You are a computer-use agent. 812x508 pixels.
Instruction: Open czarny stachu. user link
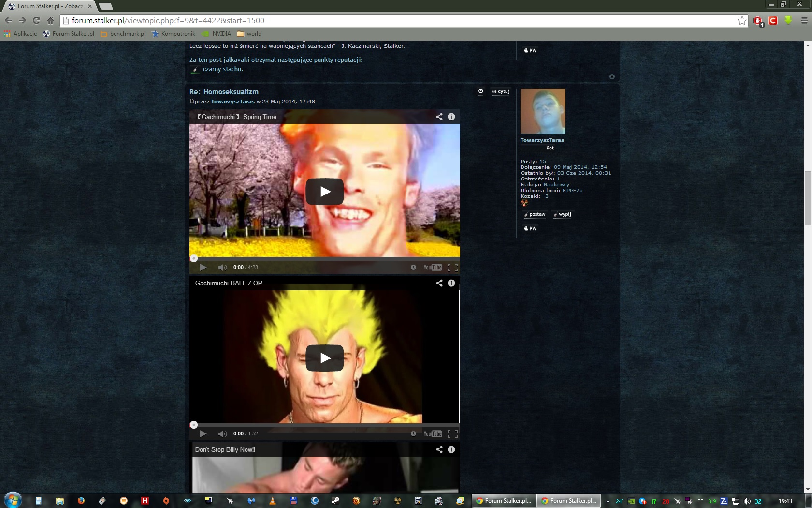pyautogui.click(x=223, y=69)
